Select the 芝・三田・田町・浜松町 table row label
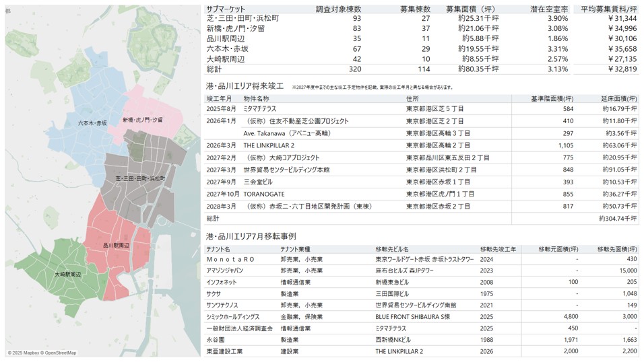 [243, 18]
